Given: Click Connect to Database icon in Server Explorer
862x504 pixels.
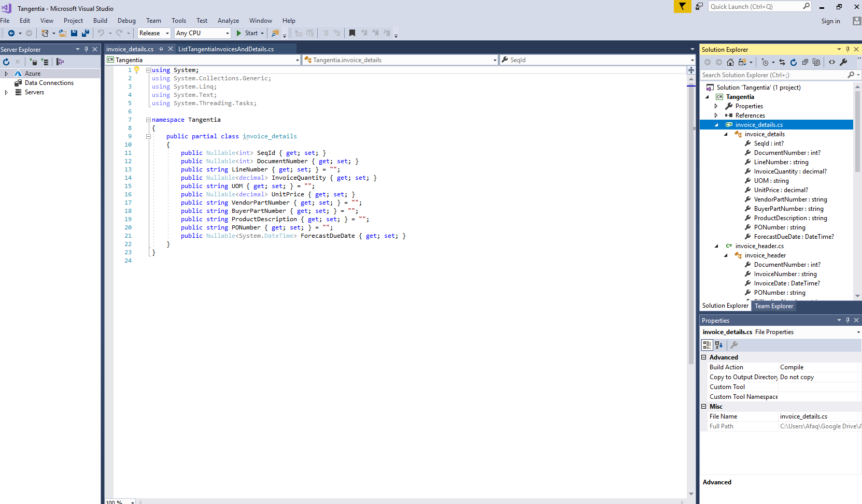Looking at the screenshot, I should coord(33,62).
